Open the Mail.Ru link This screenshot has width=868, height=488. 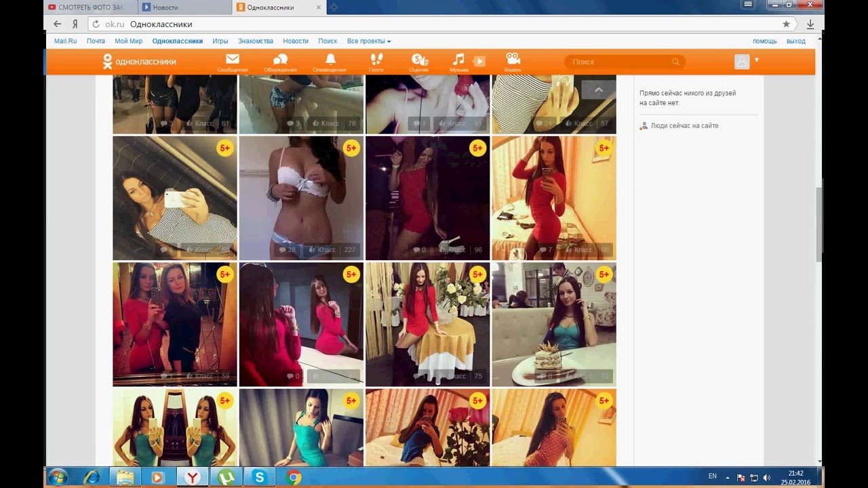click(x=66, y=41)
